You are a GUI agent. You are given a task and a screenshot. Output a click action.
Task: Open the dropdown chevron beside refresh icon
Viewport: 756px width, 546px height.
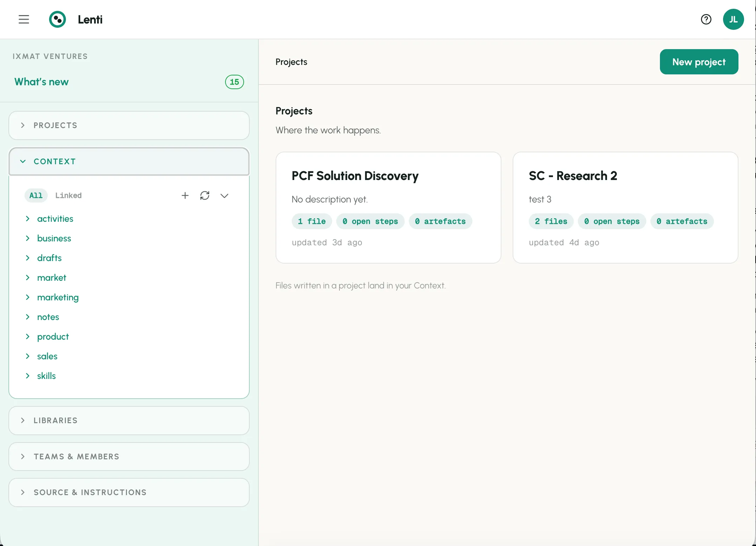click(x=224, y=195)
